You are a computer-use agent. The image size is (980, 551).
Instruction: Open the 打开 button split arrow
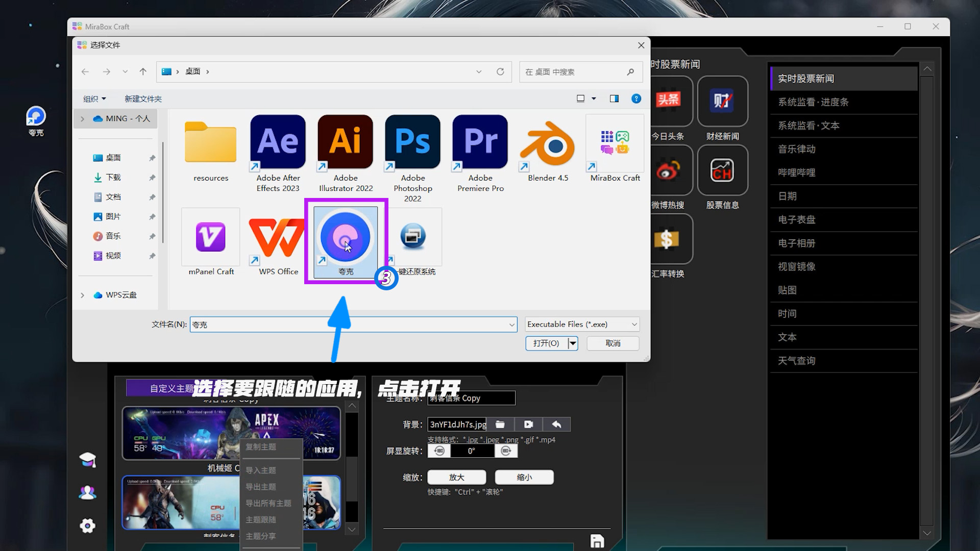(x=573, y=343)
